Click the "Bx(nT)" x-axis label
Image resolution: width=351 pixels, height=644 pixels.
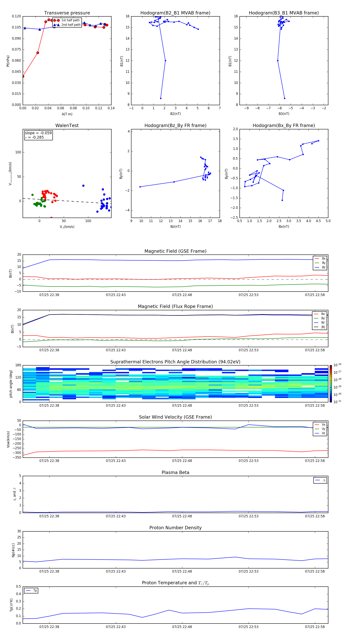coord(284,227)
